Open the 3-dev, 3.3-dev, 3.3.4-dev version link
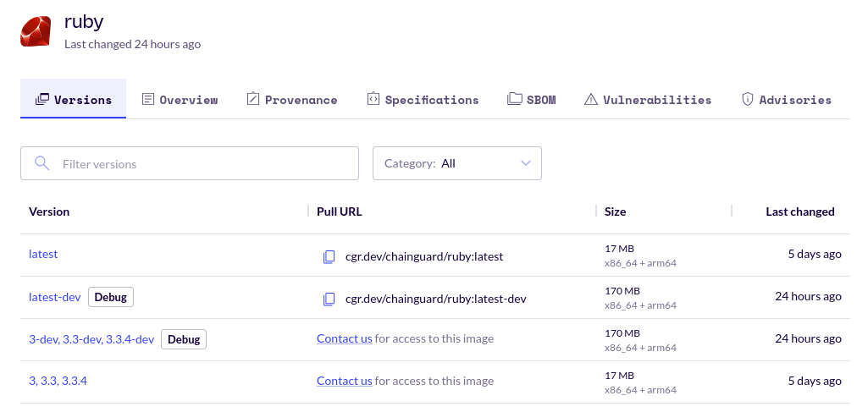Viewport: 868px width, 412px height. pos(91,339)
